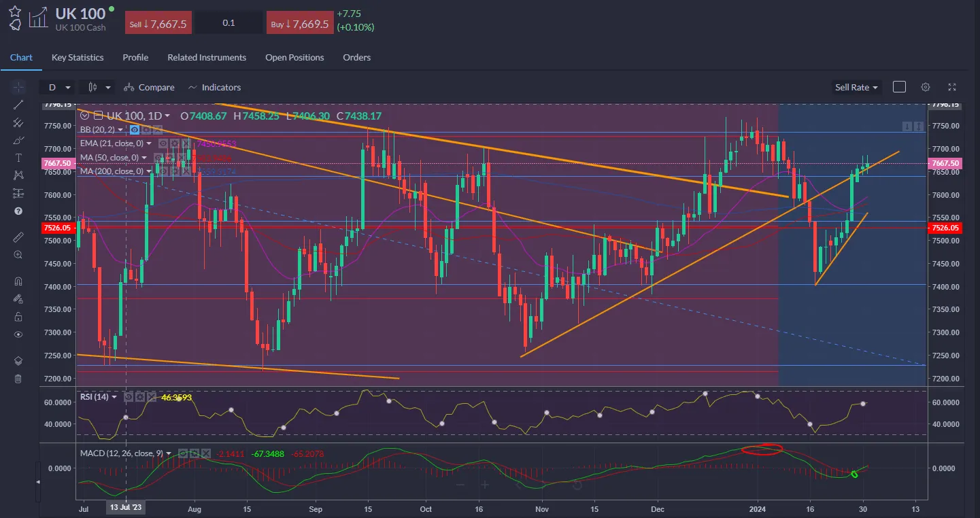Open the Profile tab
The image size is (980, 518).
[x=135, y=57]
